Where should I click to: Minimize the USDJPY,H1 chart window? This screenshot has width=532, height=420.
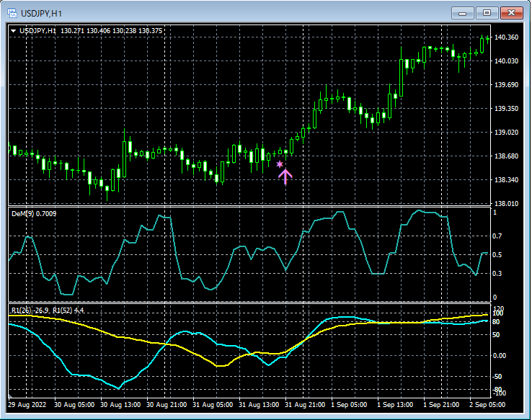click(x=464, y=13)
